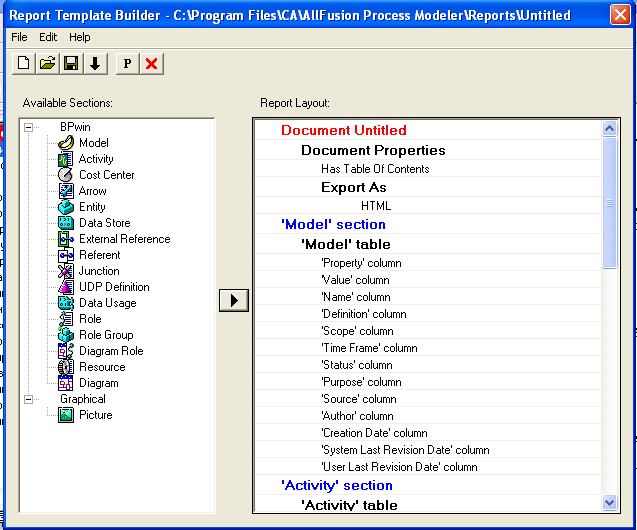Select the 'Name' column row
Image resolution: width=637 pixels, height=530 pixels.
click(428, 297)
